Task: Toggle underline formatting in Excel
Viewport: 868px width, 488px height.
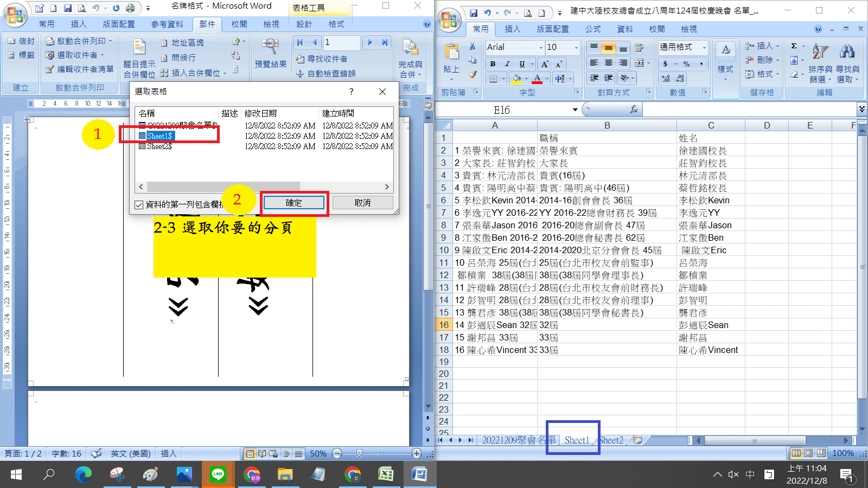Action: tap(522, 64)
